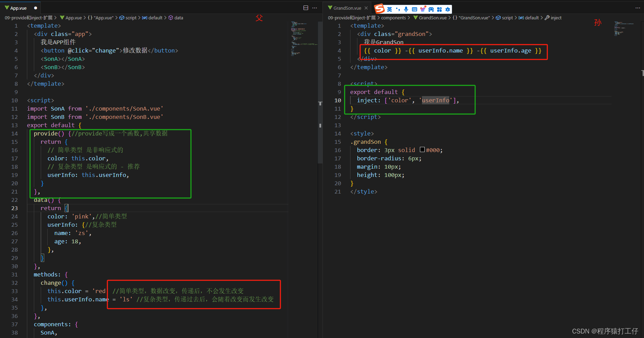Click 'userInfo' string in inject array
Image resolution: width=644 pixels, height=338 pixels.
[436, 100]
